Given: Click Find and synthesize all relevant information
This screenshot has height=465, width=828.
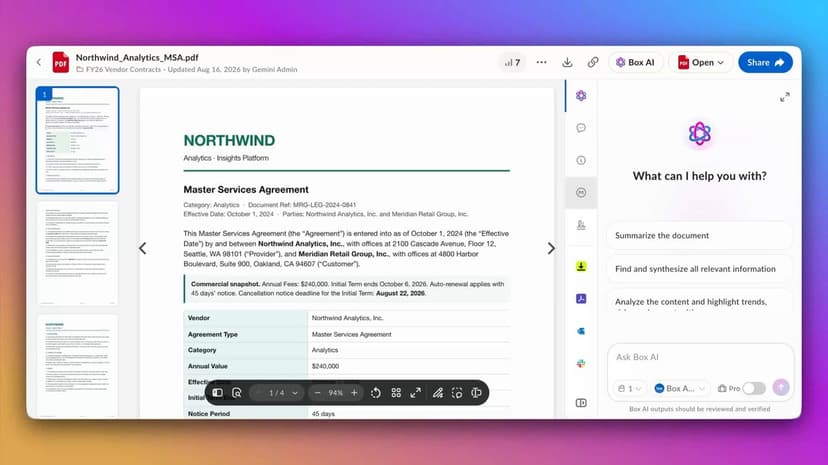Looking at the screenshot, I should point(699,269).
